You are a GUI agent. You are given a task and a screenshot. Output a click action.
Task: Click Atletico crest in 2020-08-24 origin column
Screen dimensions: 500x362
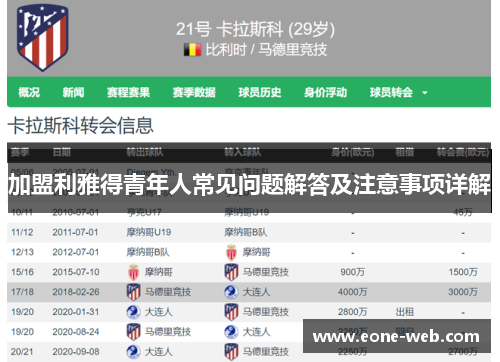[x=134, y=332]
